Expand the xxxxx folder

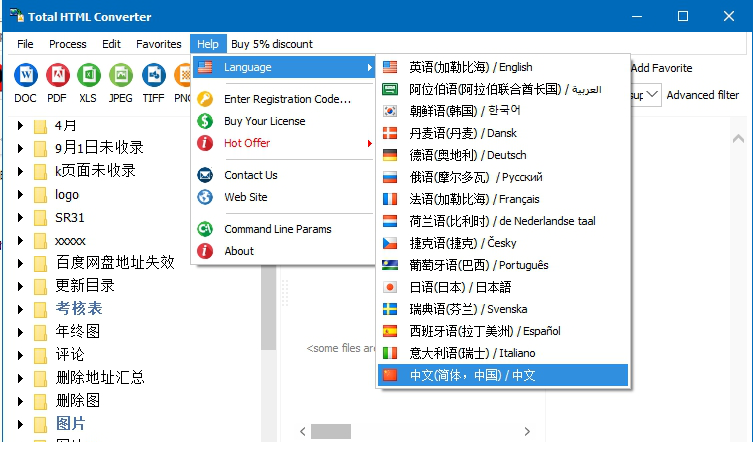click(20, 241)
